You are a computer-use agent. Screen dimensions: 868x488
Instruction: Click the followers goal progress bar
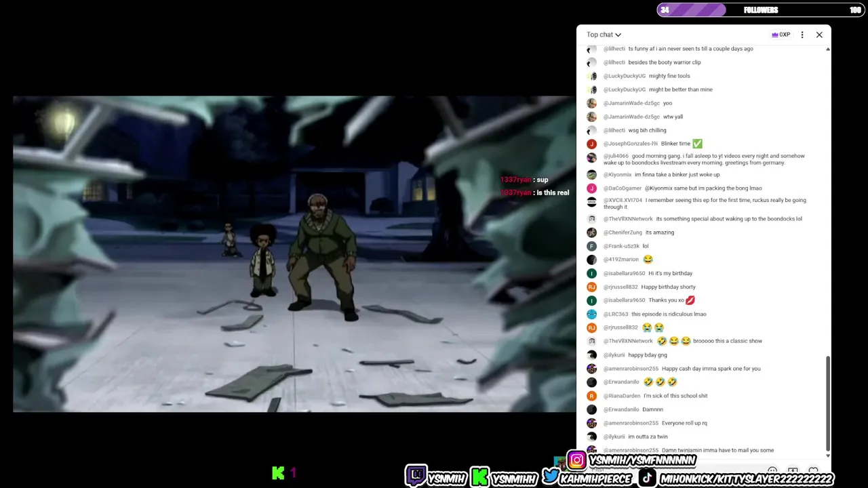point(759,9)
